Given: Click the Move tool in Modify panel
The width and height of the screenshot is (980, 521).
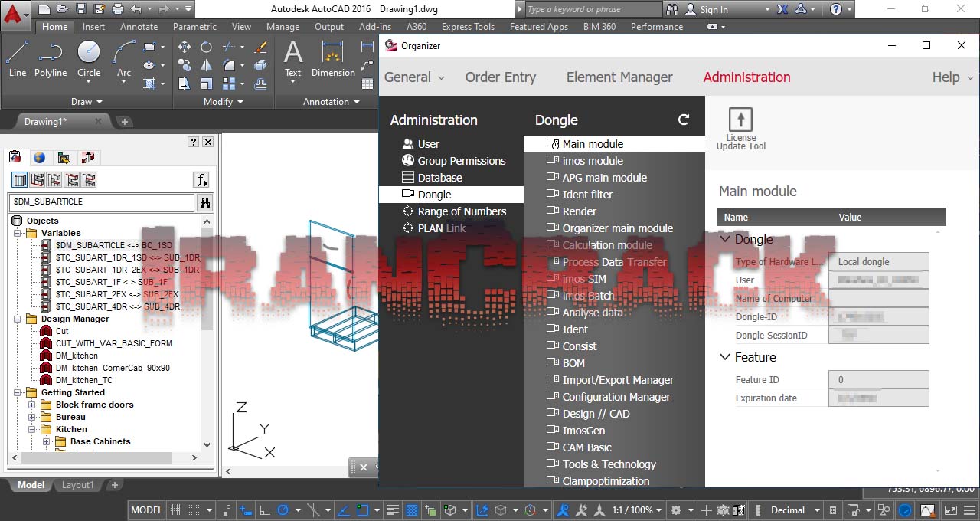Looking at the screenshot, I should click(x=185, y=47).
